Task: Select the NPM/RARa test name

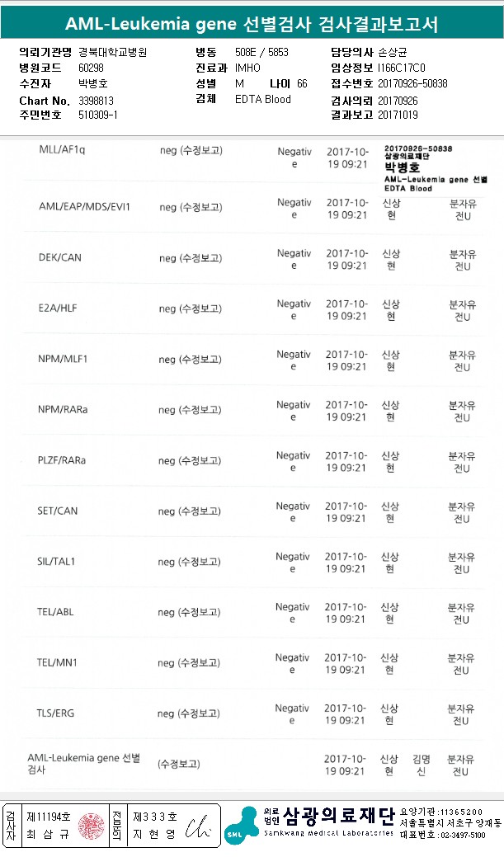Action: tap(63, 409)
